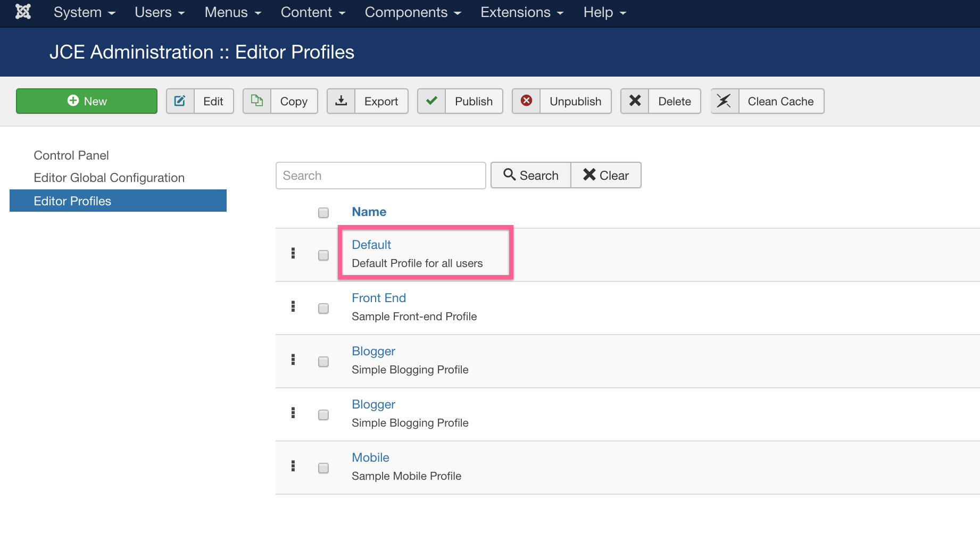This screenshot has width=980, height=533.
Task: Click the plus icon on New button
Action: coord(73,101)
